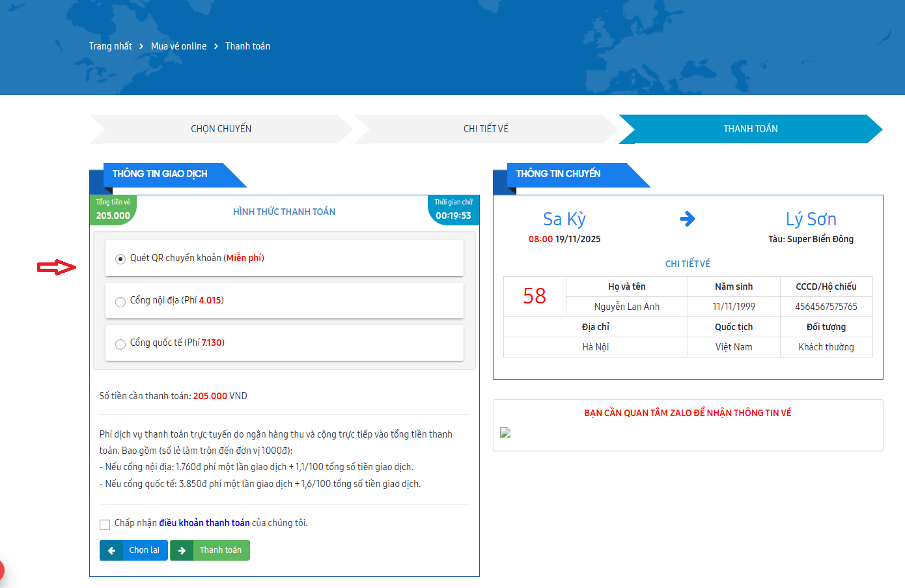The height and width of the screenshot is (588, 905).
Task: Select Cổng nội địa payment option
Action: tap(120, 301)
